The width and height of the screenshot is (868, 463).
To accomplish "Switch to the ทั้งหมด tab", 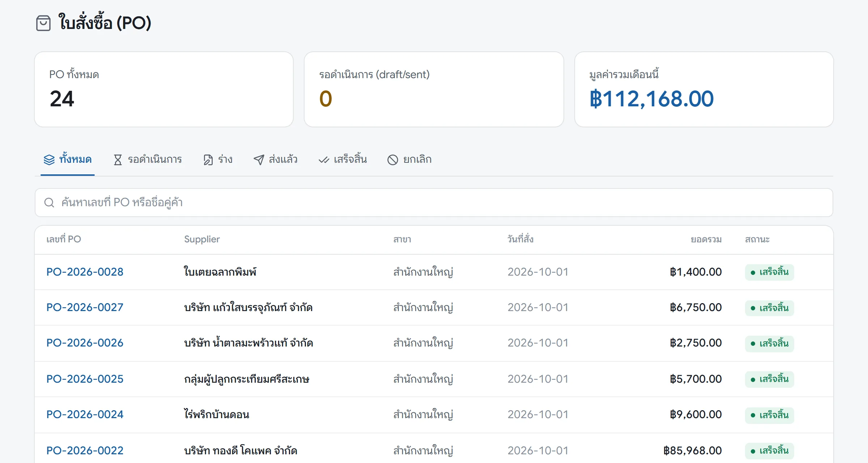I will point(68,160).
